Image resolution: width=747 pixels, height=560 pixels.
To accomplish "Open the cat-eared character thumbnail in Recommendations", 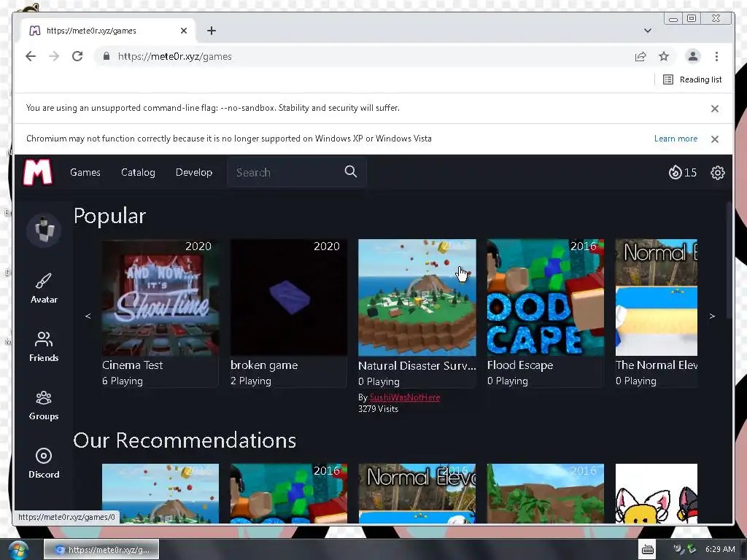I will click(657, 494).
